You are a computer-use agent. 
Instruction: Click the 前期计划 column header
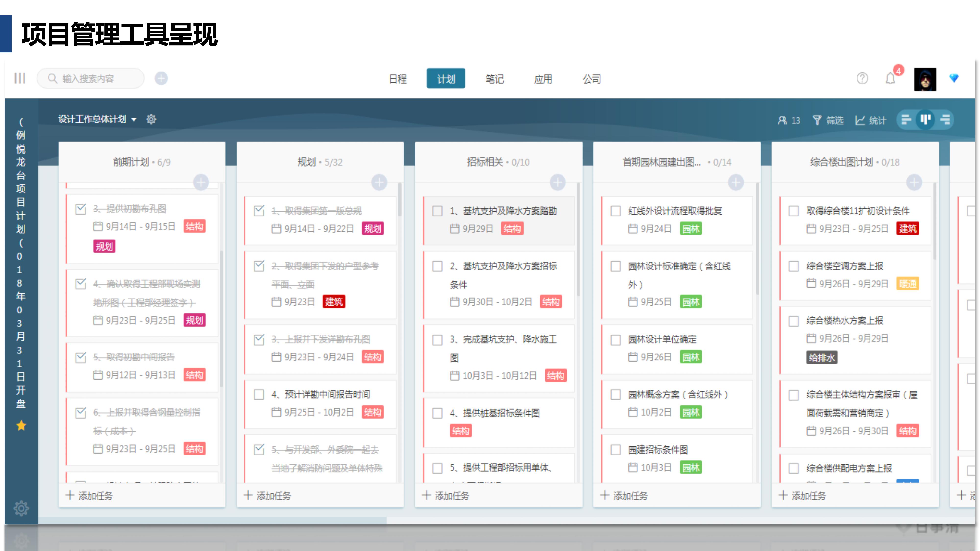point(142,162)
